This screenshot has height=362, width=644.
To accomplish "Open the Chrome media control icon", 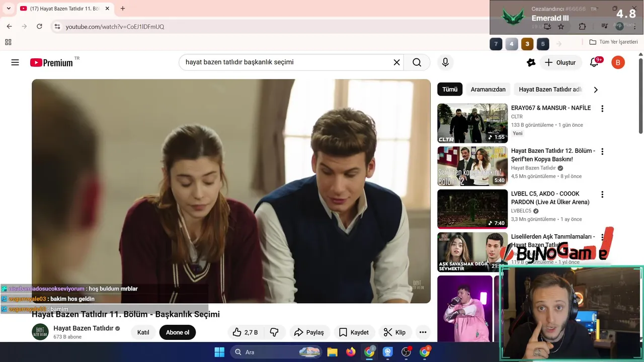I will point(604,26).
